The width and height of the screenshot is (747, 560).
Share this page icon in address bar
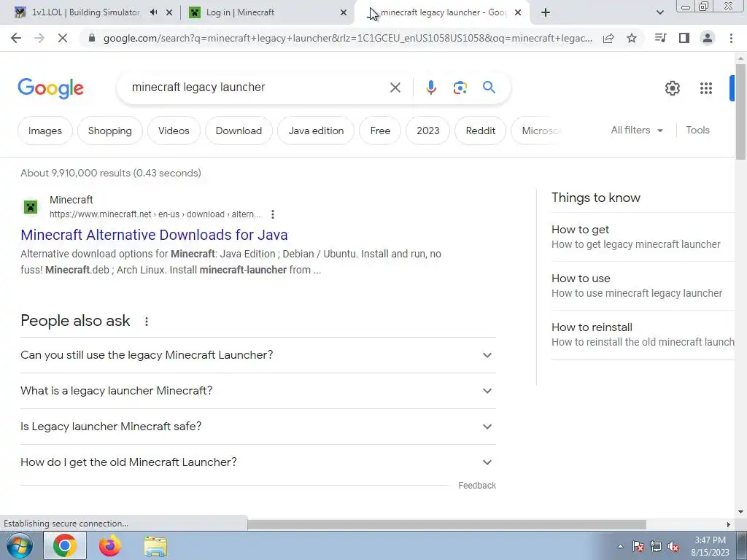pos(608,38)
